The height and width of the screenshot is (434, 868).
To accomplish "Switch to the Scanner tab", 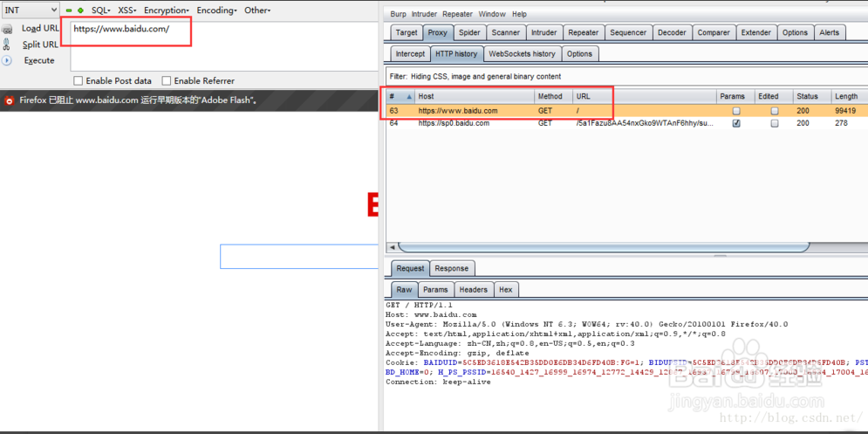I will pos(506,32).
